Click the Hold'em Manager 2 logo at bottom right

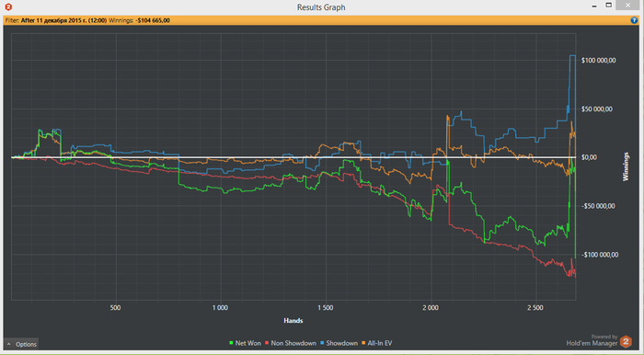tap(626, 341)
